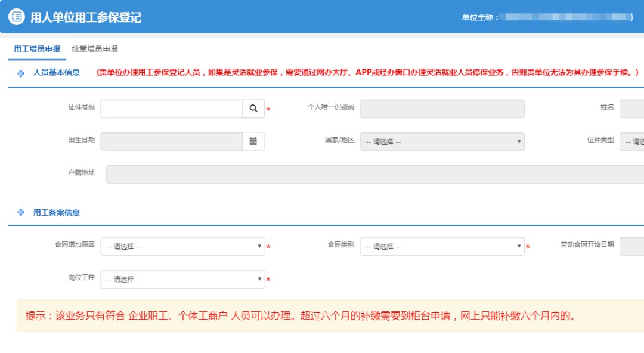Image resolution: width=644 pixels, height=353 pixels.
Task: Expand the 国家/地区 dropdown
Action: click(x=442, y=141)
